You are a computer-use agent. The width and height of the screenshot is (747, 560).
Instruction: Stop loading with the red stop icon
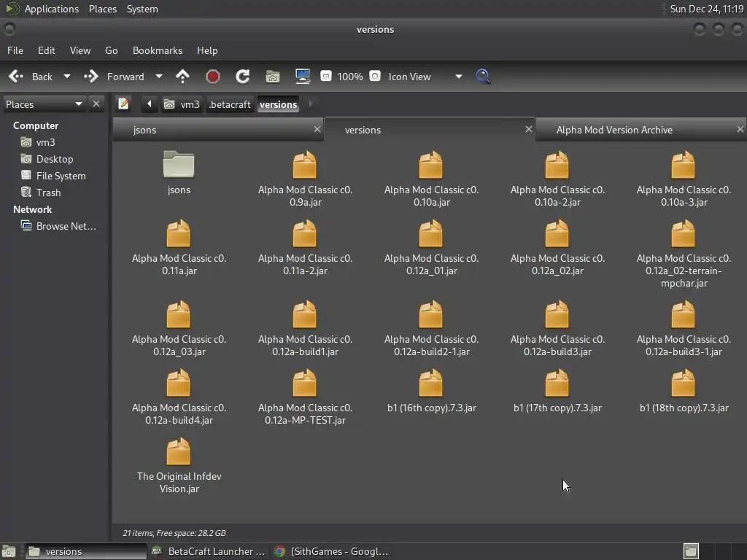pos(212,76)
